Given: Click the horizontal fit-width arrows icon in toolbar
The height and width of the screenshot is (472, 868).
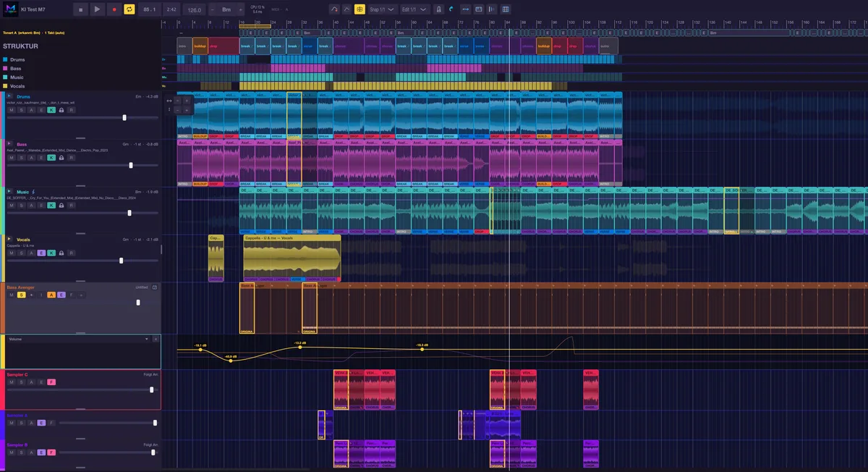Looking at the screenshot, I should click(466, 9).
